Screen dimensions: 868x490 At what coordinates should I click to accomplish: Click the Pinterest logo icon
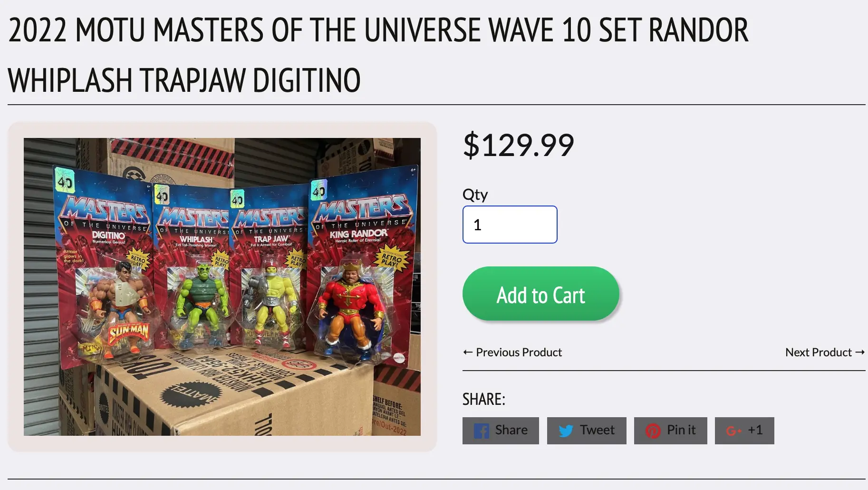pyautogui.click(x=653, y=431)
